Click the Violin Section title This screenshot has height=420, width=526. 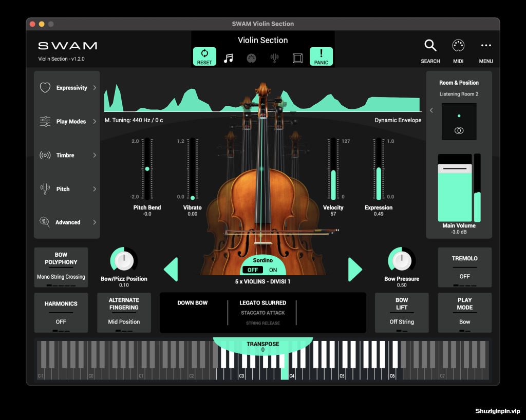click(x=262, y=40)
